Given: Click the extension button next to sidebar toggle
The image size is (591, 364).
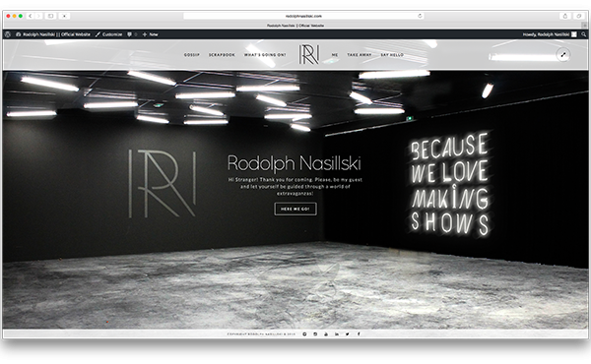Looking at the screenshot, I should point(64,16).
